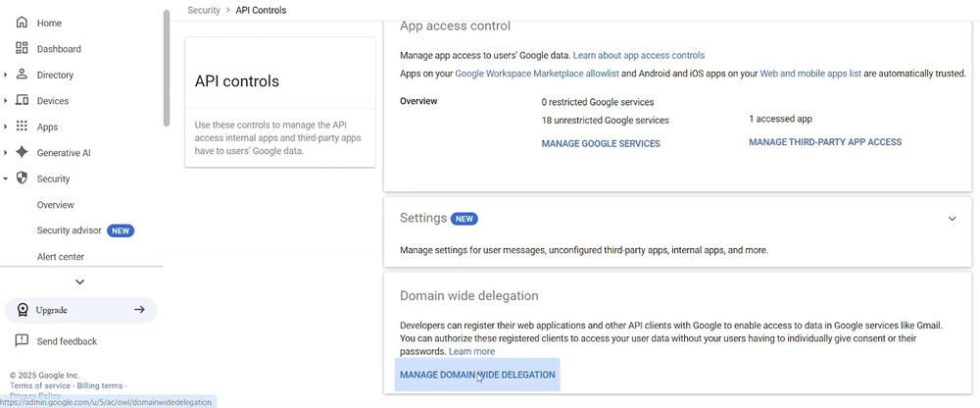The image size is (980, 408).
Task: Open Billing terms link
Action: 99,385
